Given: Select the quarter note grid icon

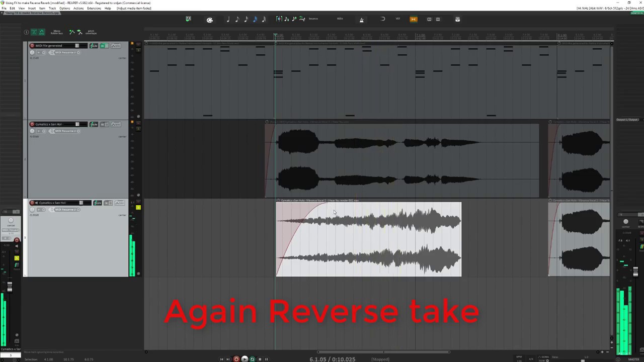Looking at the screenshot, I should point(228,19).
